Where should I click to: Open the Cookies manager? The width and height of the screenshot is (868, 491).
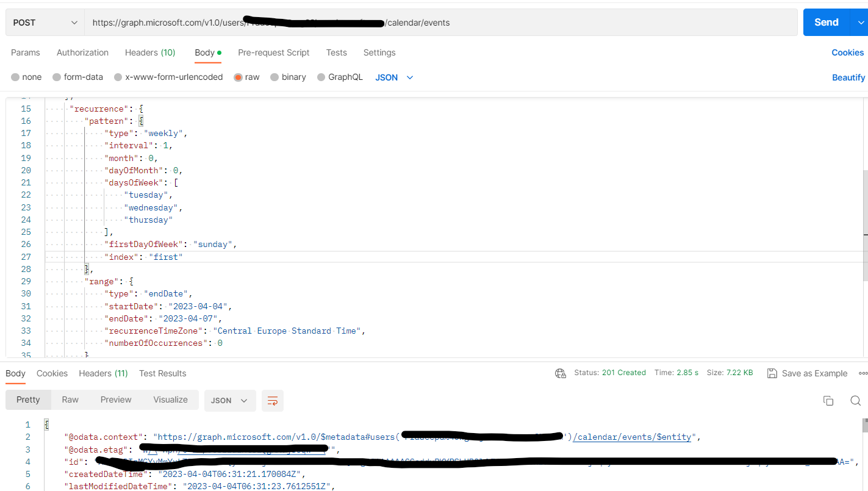[x=847, y=52]
